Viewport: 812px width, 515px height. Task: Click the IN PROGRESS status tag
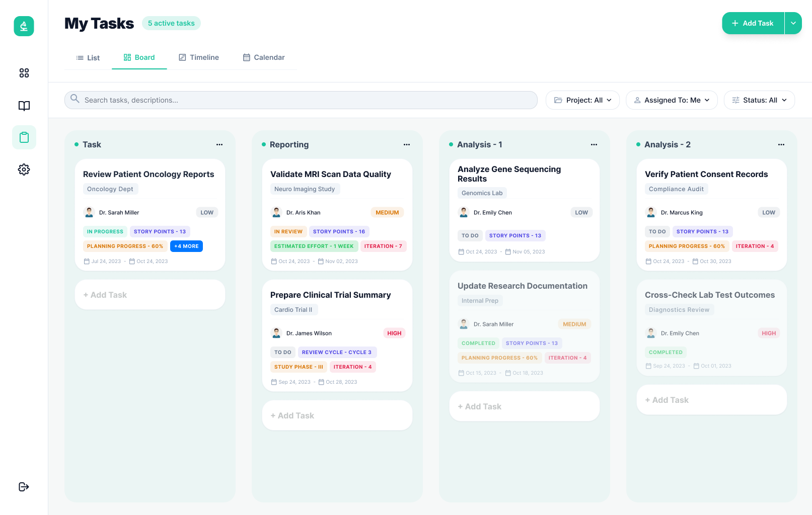coord(105,232)
